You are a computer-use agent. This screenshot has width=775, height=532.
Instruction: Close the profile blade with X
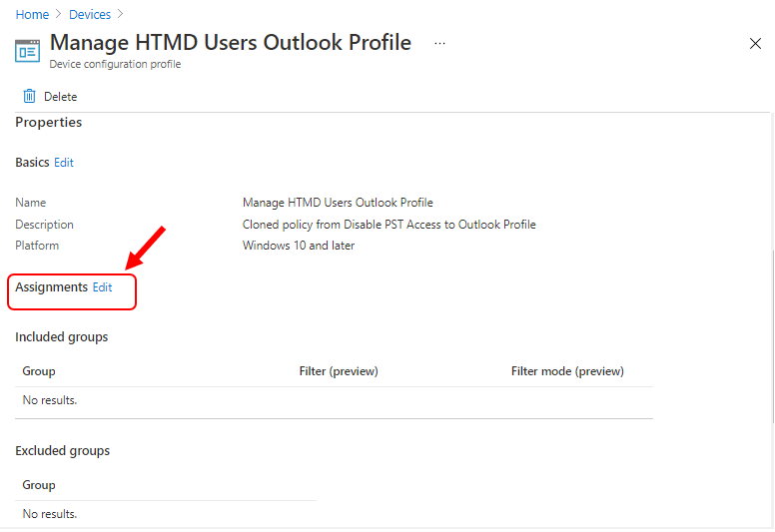[755, 44]
